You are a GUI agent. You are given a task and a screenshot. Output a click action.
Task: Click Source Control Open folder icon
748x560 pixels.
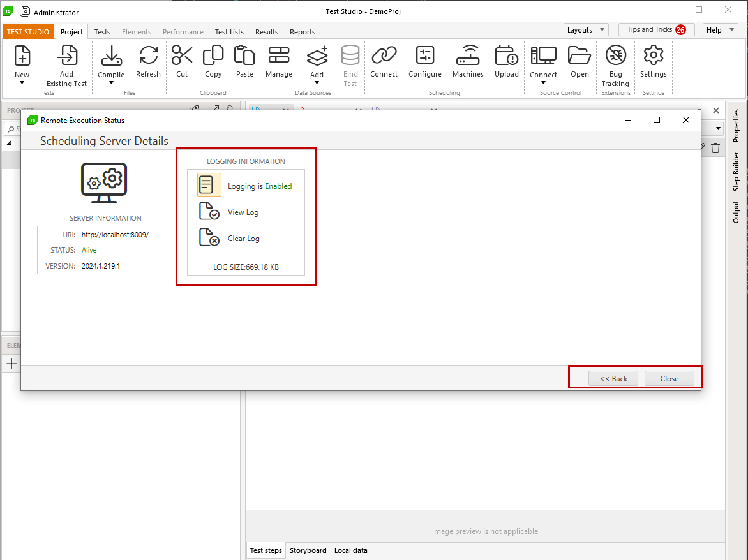580,55
